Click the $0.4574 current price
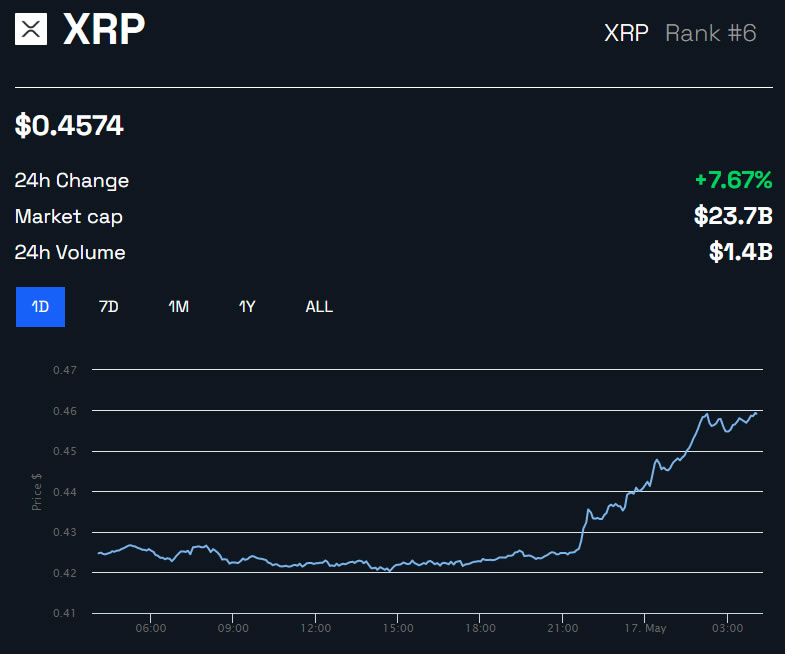This screenshot has width=785, height=654. click(69, 125)
